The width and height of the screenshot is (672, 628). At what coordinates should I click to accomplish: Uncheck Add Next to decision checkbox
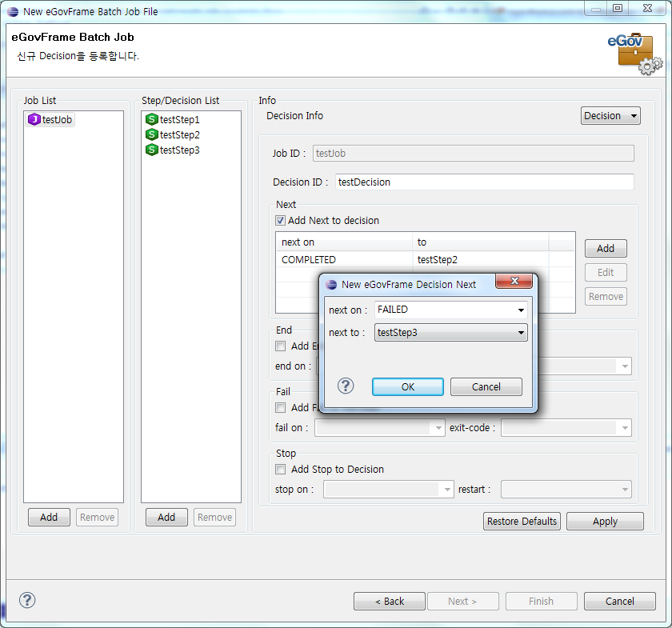click(280, 221)
